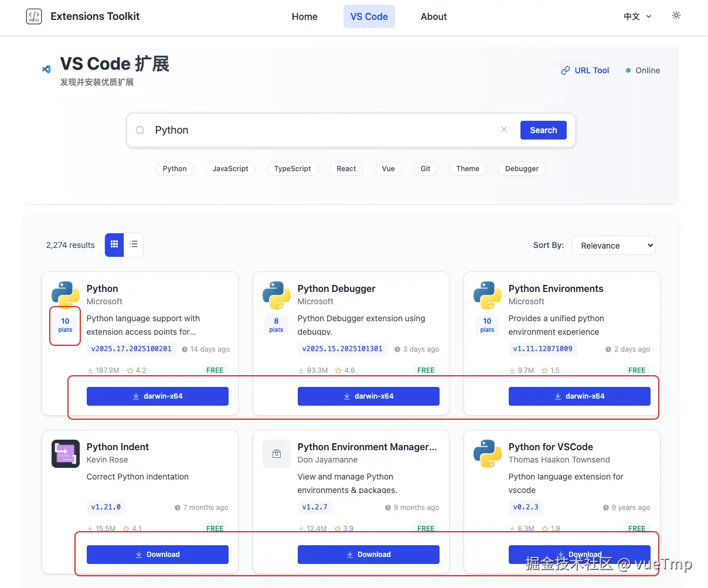The height and width of the screenshot is (588, 708).
Task: Click the Python extension logo icon
Action: tap(66, 295)
